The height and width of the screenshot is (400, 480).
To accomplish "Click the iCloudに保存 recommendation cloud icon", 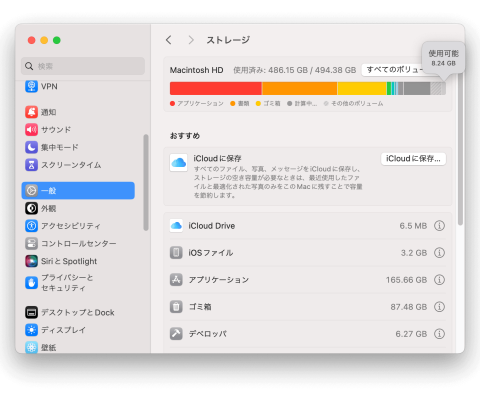I will [179, 163].
